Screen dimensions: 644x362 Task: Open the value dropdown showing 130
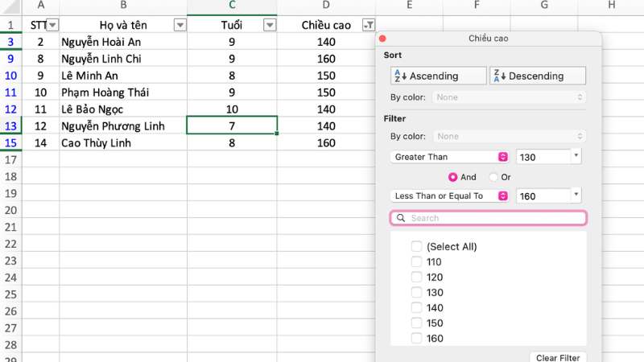tap(576, 156)
